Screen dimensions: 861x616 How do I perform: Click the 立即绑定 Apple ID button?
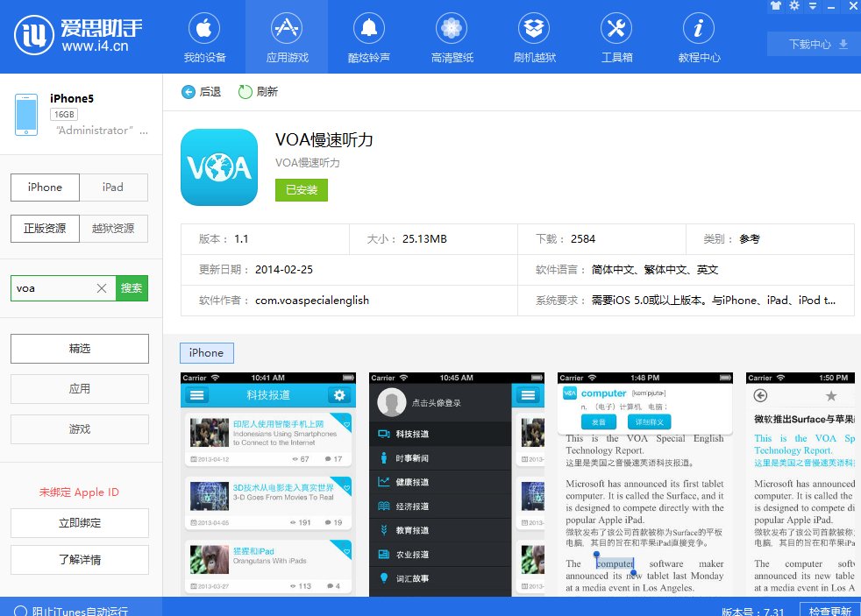point(80,522)
